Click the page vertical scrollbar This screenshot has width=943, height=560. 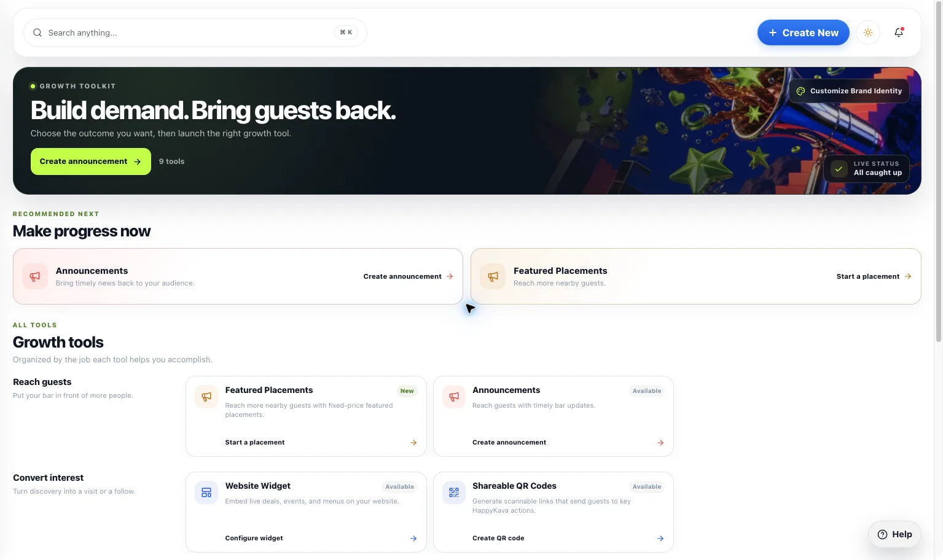[x=938, y=172]
